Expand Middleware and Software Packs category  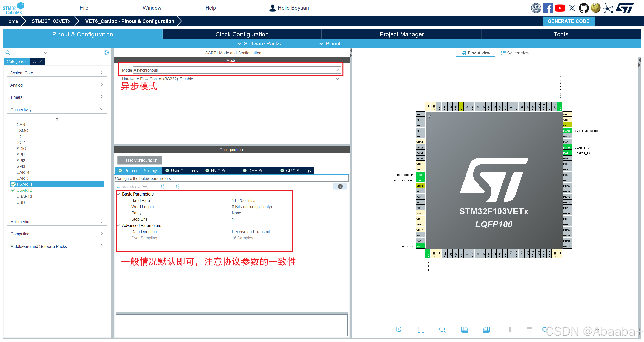(57, 246)
